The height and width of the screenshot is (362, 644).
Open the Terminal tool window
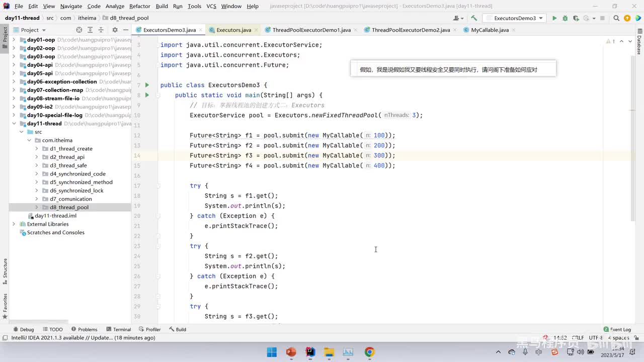pos(118,329)
